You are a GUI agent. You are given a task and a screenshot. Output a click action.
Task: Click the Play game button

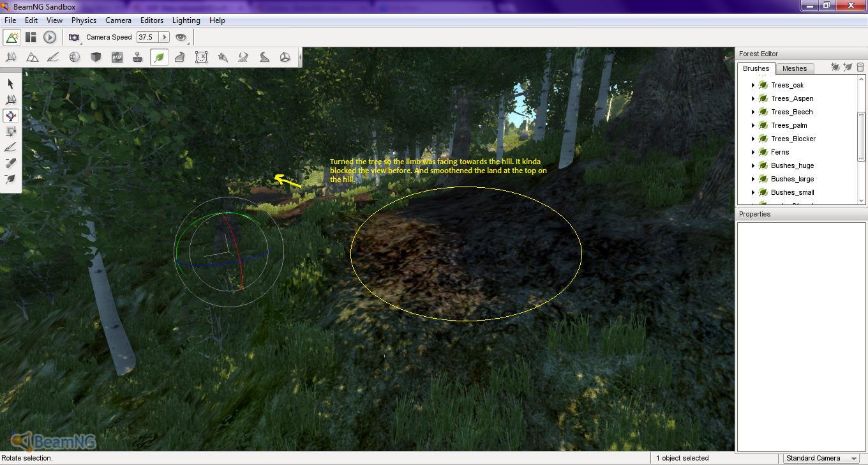click(x=50, y=37)
